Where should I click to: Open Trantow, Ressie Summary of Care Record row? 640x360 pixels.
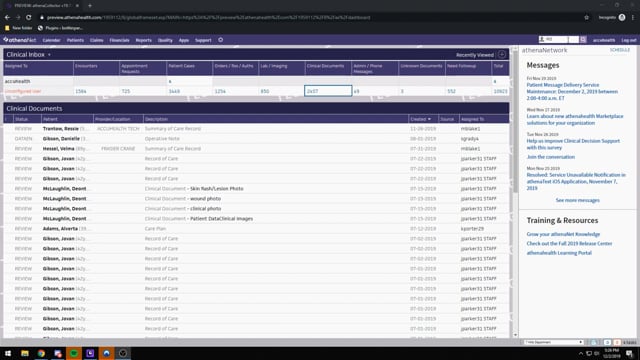pyautogui.click(x=256, y=129)
